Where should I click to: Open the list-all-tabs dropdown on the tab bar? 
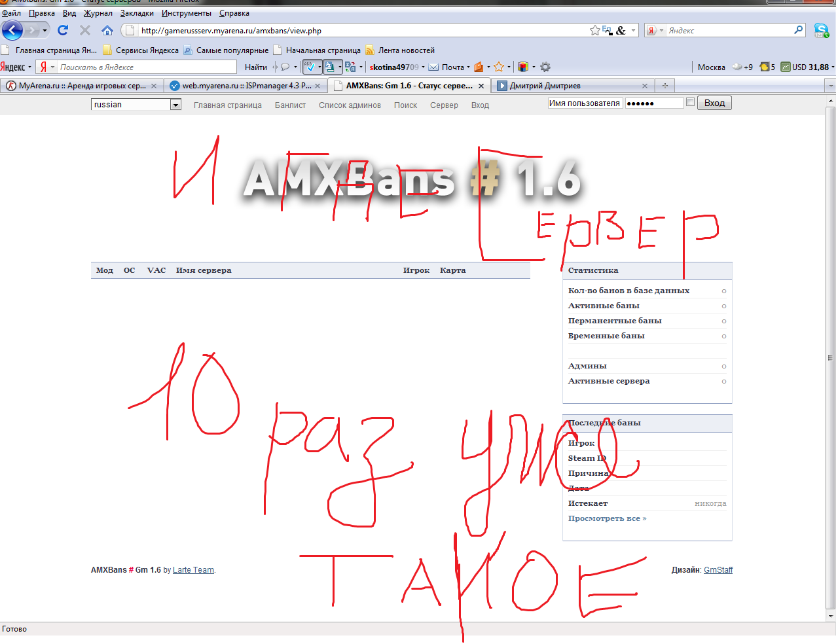click(831, 86)
